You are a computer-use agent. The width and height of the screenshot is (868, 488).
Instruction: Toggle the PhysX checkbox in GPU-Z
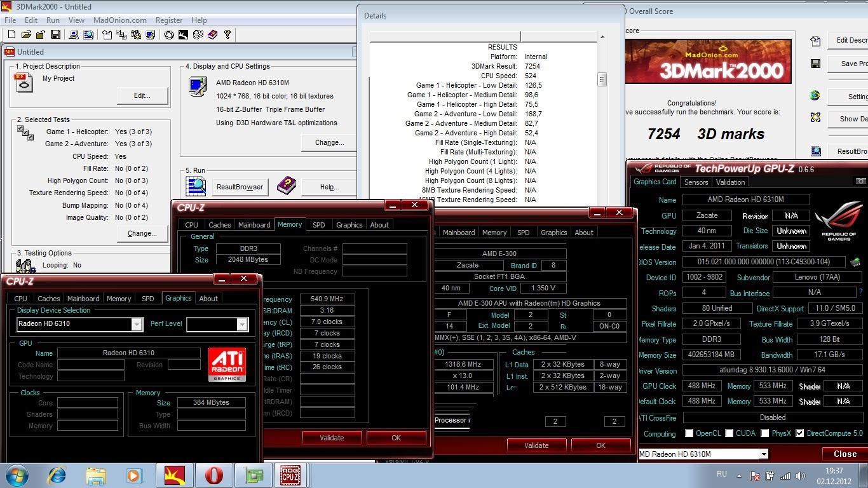pyautogui.click(x=765, y=433)
